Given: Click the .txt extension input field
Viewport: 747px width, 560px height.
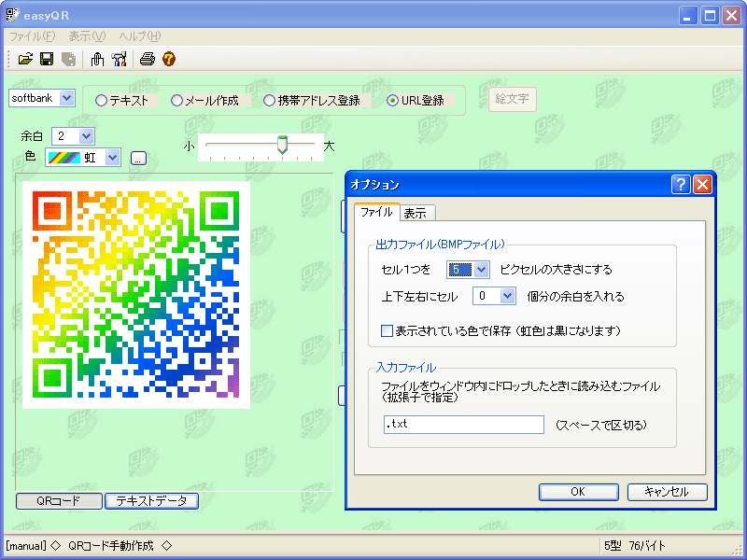Looking at the screenshot, I should 463,425.
